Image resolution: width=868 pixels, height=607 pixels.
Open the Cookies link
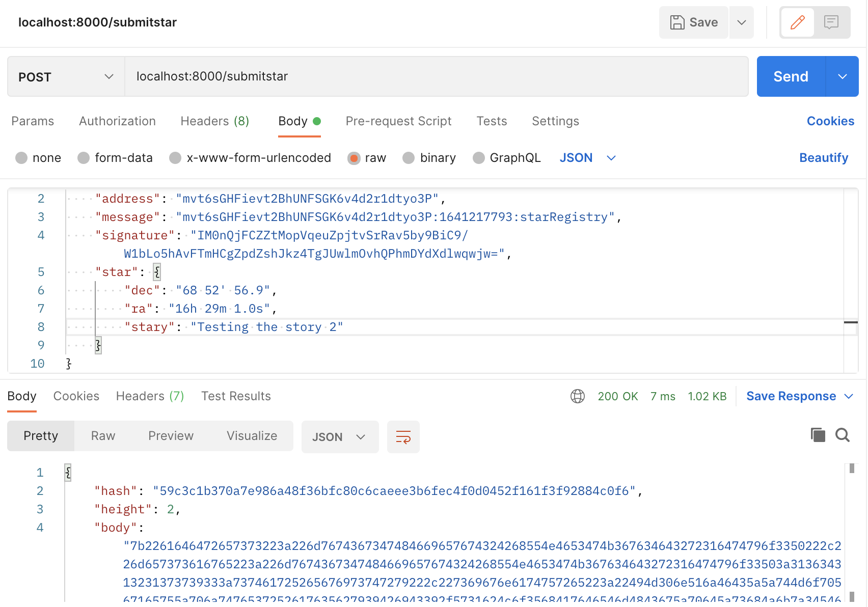coord(830,121)
